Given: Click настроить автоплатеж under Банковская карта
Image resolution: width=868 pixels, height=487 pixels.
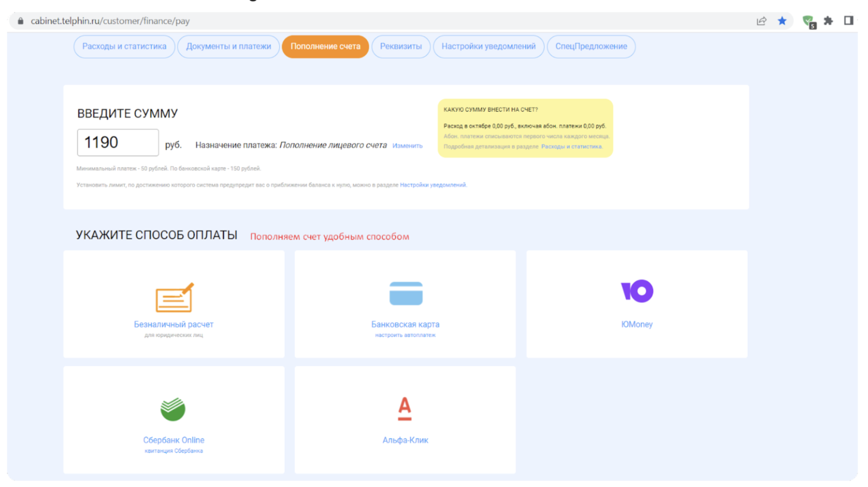Looking at the screenshot, I should (405, 335).
